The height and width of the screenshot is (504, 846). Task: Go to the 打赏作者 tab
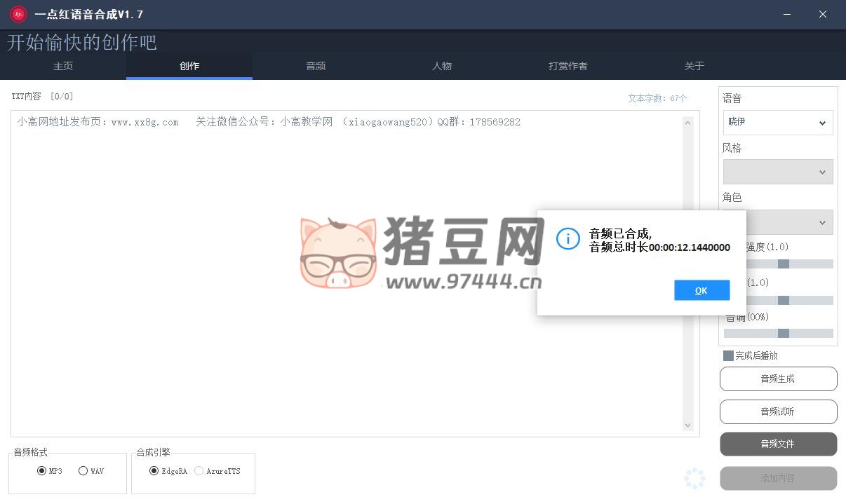coord(568,66)
